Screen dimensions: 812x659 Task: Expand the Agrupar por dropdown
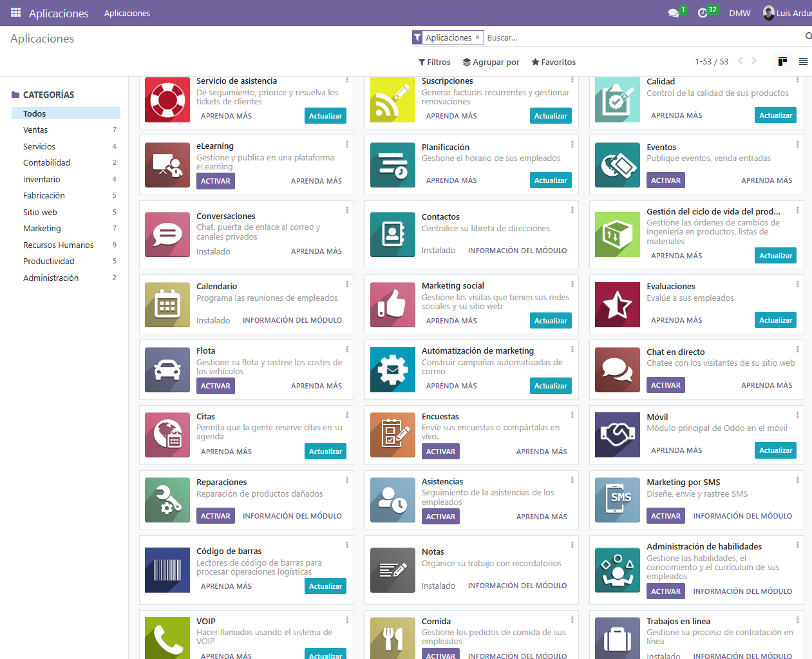[491, 62]
